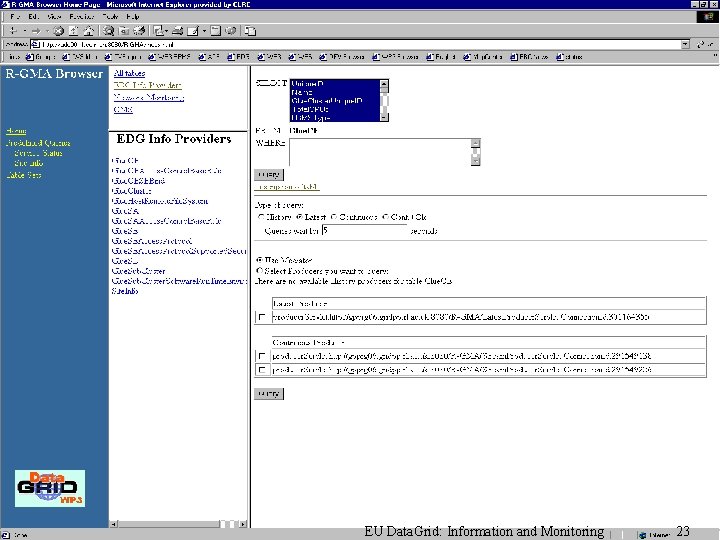This screenshot has height=540, width=720.
Task: Click WHERE box scroll-down arrow
Action: [x=476, y=161]
